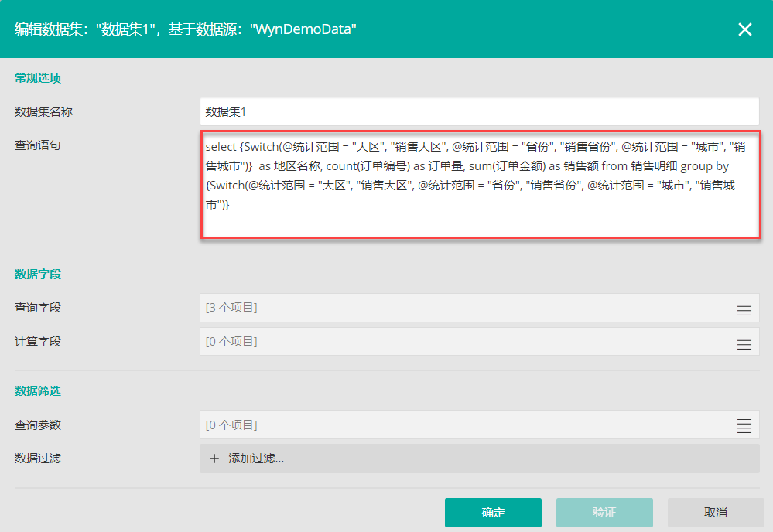This screenshot has width=773, height=532.
Task: Click the 数据筛选 section heading
Action: (x=38, y=390)
